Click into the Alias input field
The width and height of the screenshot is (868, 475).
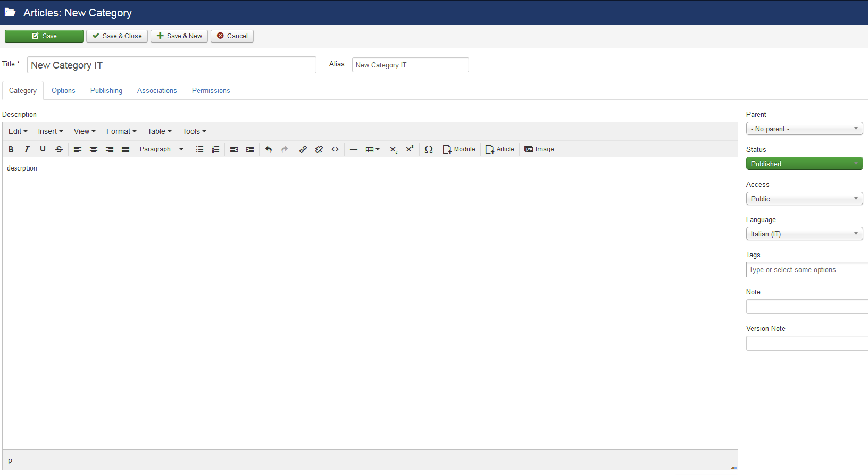tap(410, 65)
